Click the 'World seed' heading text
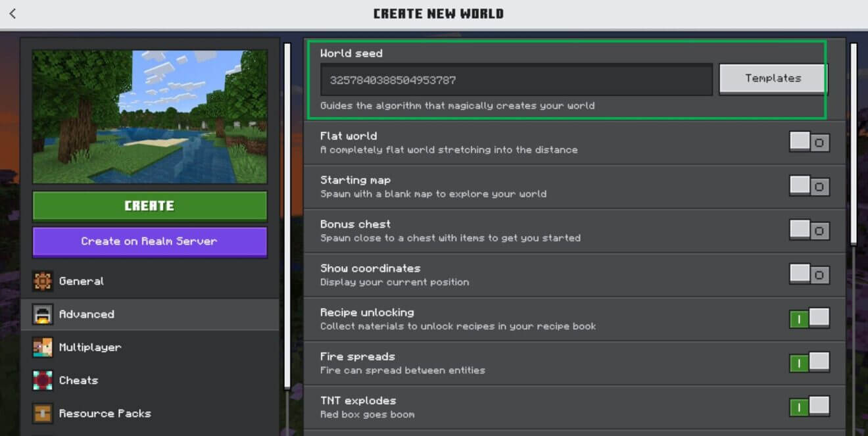 (x=351, y=53)
